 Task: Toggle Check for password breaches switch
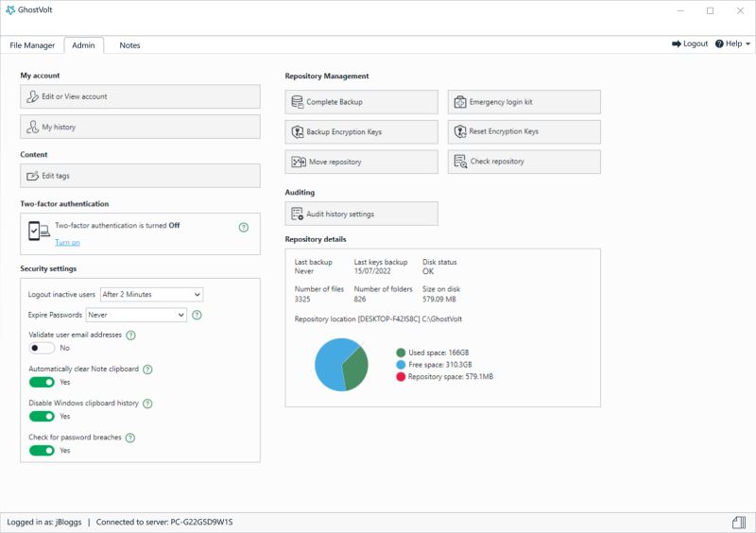(x=42, y=451)
